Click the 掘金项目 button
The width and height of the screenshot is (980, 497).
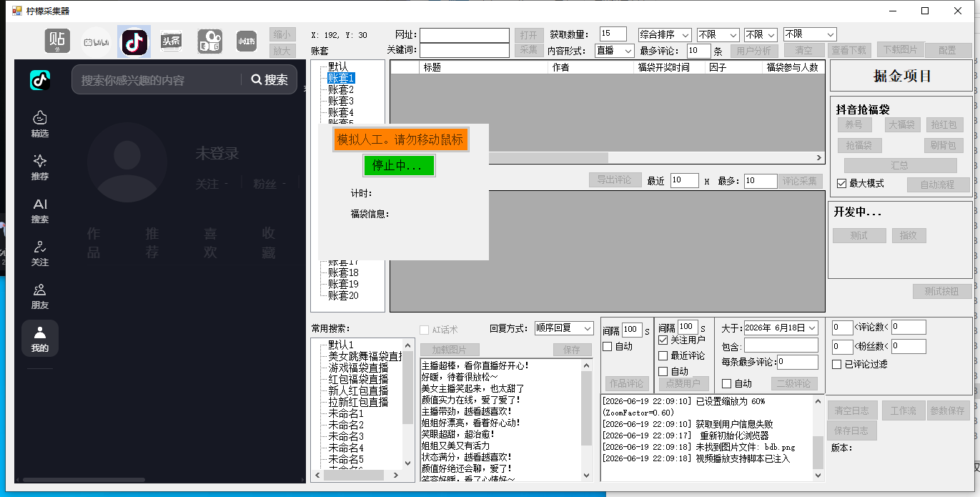[902, 77]
